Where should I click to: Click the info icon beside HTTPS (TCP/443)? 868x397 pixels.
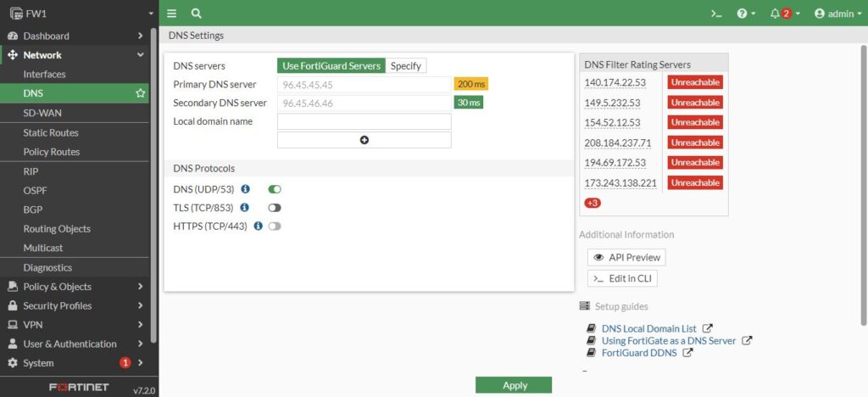[258, 226]
